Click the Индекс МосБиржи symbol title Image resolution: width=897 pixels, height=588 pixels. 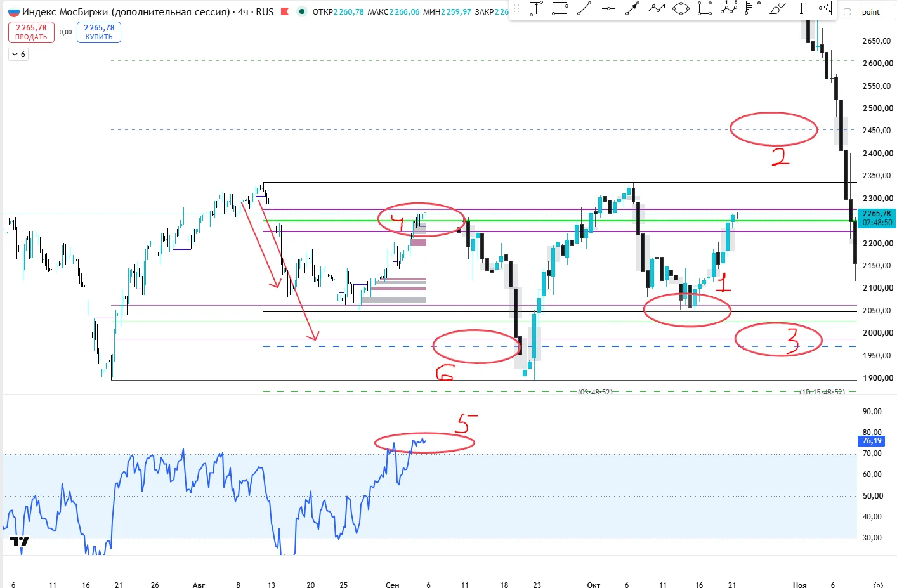pyautogui.click(x=126, y=11)
